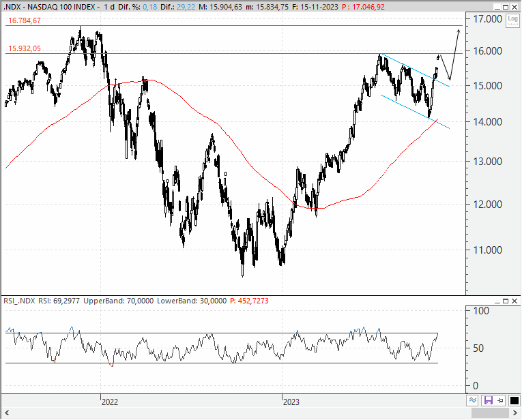Click the M: 15.904,63 high value

[220, 7]
